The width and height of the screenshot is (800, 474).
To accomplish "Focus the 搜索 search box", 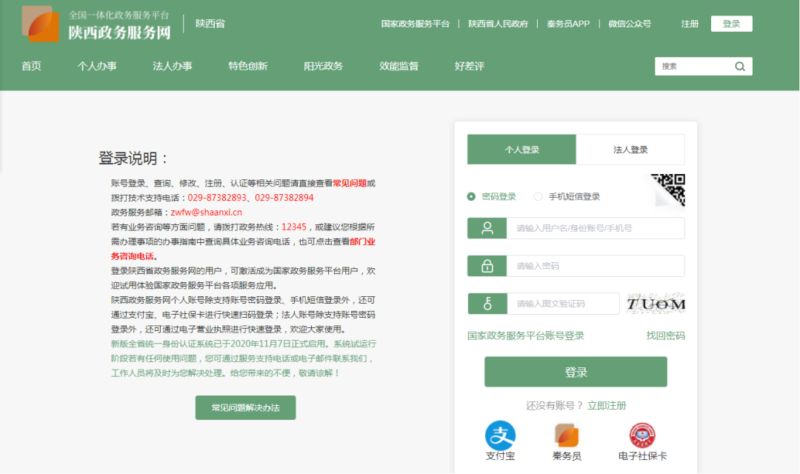I will pos(694,66).
